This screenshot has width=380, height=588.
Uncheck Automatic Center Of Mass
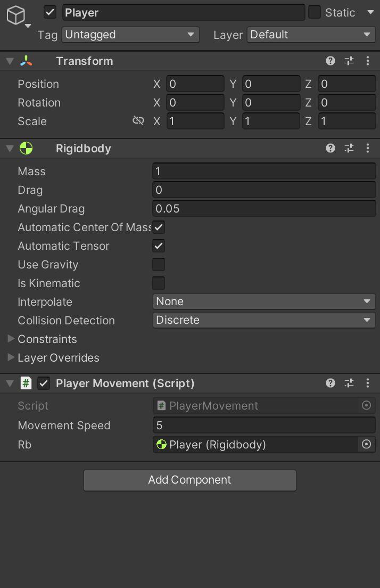point(159,227)
